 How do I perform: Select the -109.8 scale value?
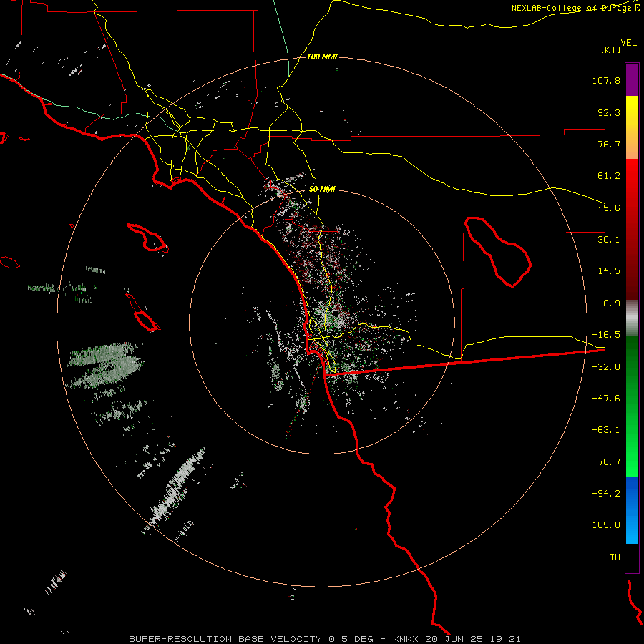603,525
